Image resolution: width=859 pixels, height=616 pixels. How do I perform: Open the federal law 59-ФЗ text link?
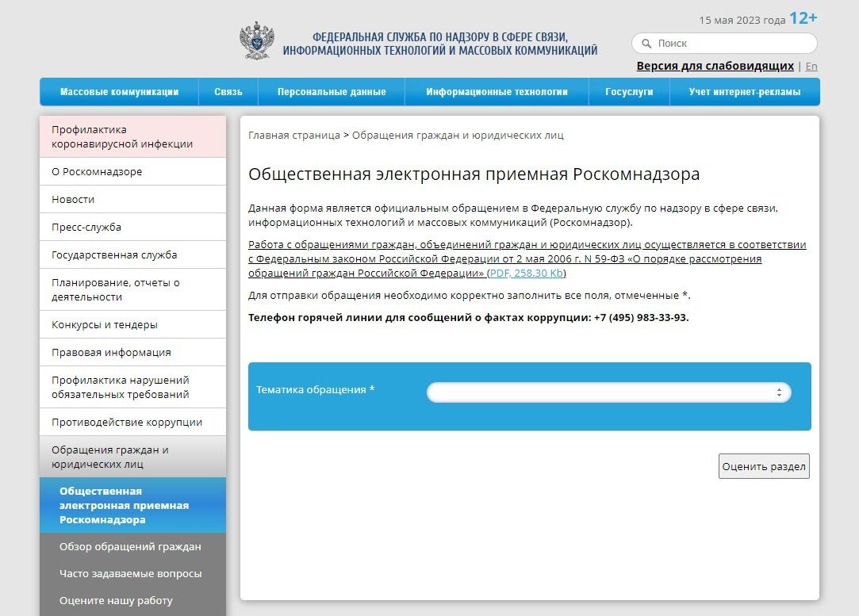coord(527,258)
